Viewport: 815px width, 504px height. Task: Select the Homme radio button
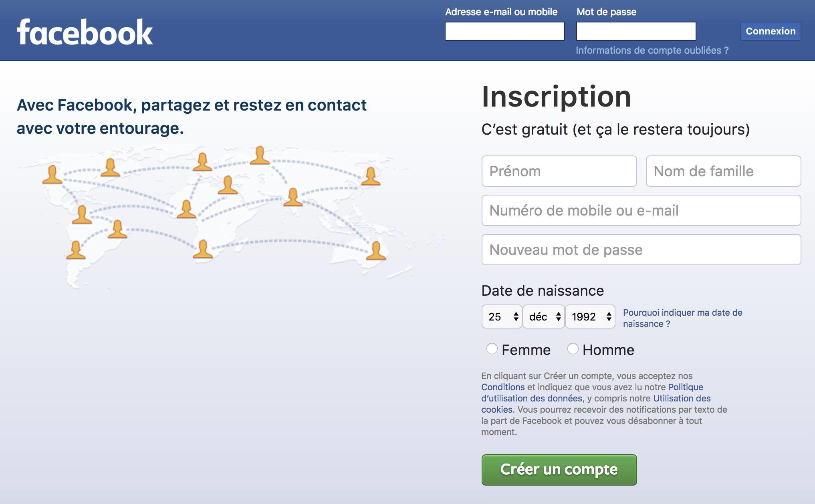[573, 349]
